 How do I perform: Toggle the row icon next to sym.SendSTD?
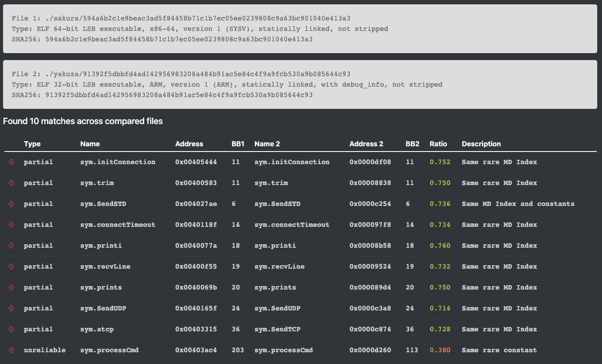pyautogui.click(x=11, y=204)
